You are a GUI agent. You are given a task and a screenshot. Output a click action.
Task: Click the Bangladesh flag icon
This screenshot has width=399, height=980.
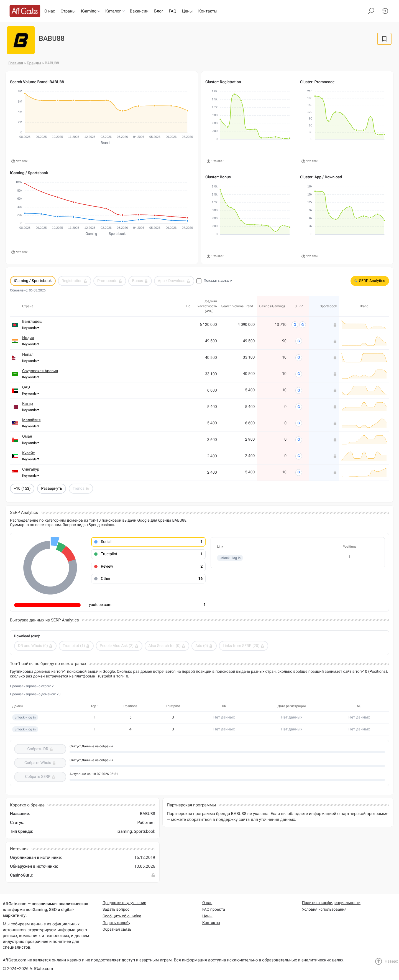pyautogui.click(x=15, y=325)
